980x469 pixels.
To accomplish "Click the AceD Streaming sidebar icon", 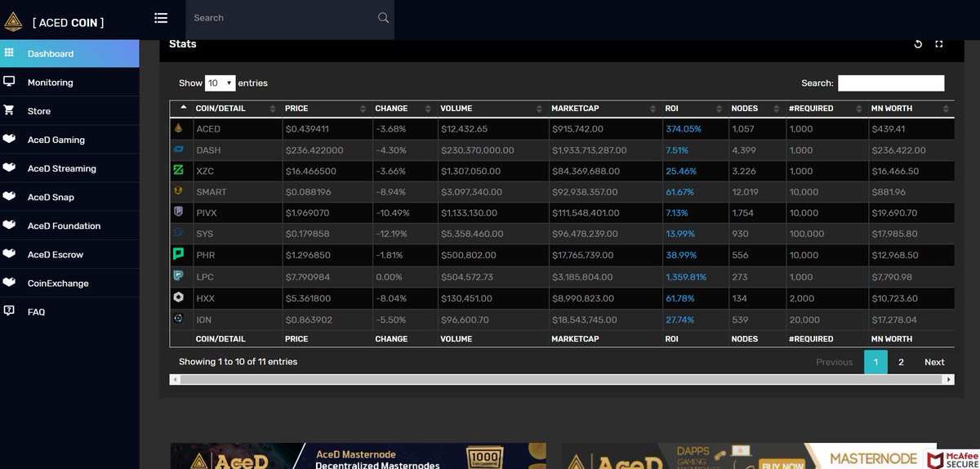I will [x=9, y=167].
